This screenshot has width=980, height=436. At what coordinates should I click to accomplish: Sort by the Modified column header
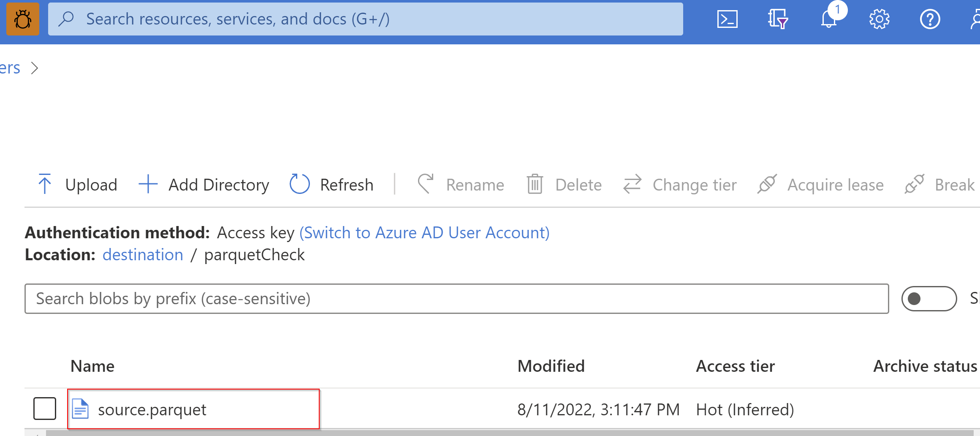pos(551,366)
